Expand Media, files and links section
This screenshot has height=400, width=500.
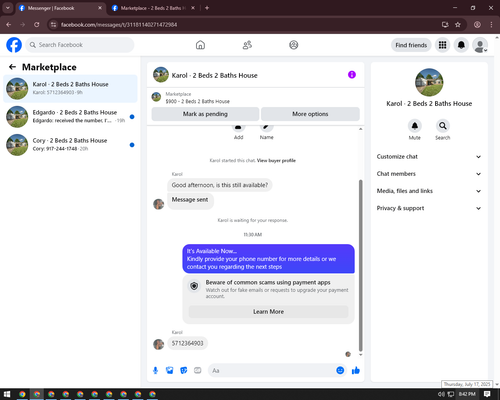point(429,191)
